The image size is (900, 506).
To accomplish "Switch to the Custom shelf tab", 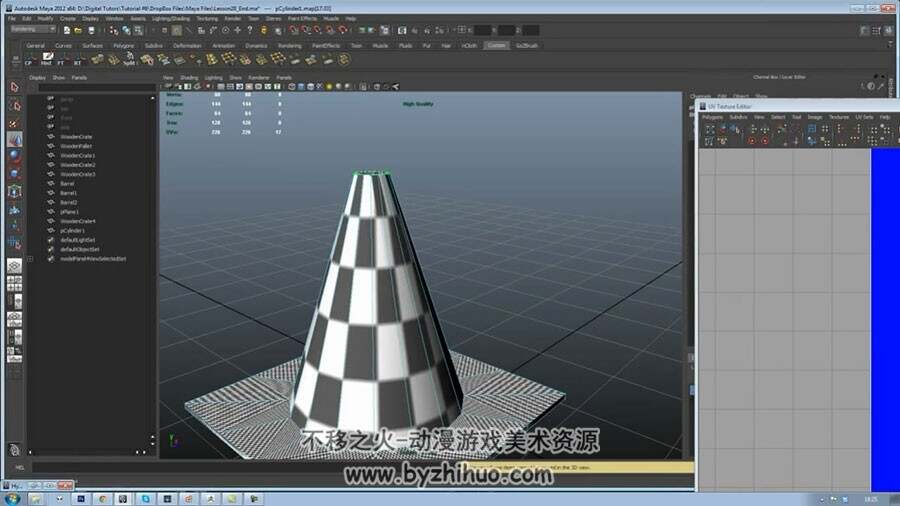I will click(x=496, y=45).
